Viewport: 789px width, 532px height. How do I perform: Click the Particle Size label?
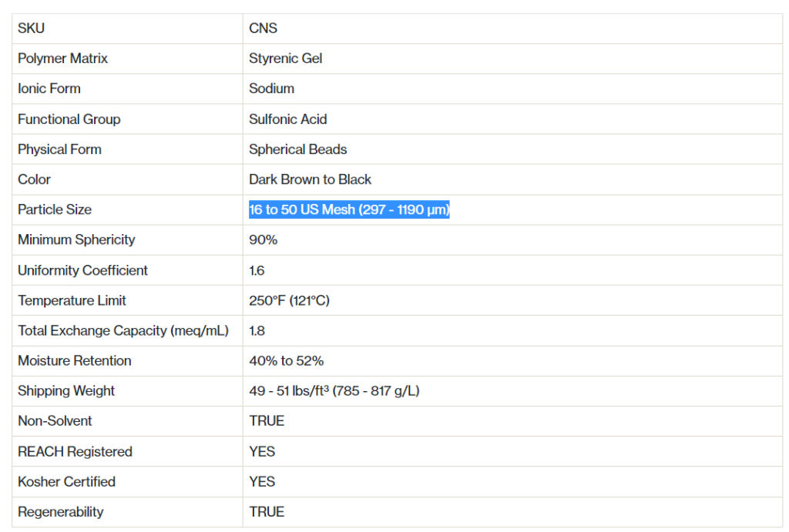[54, 209]
